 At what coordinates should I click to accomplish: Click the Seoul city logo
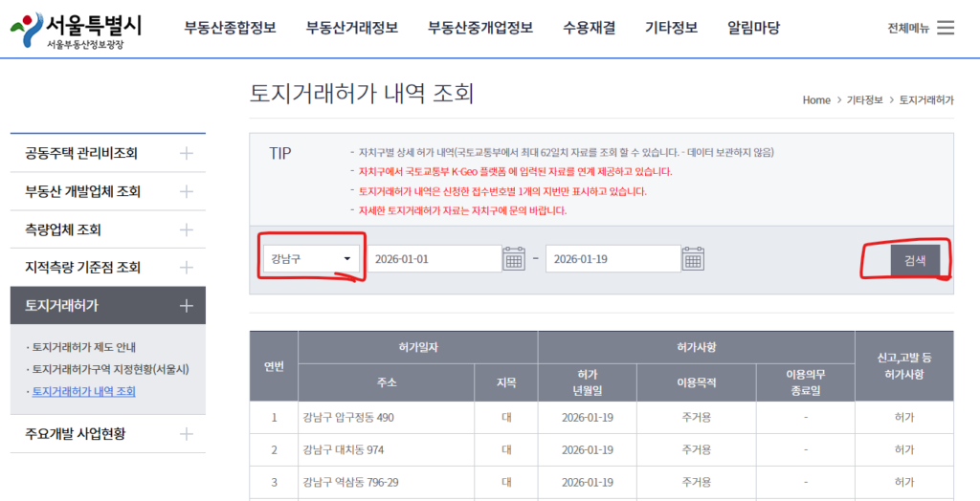[x=76, y=31]
